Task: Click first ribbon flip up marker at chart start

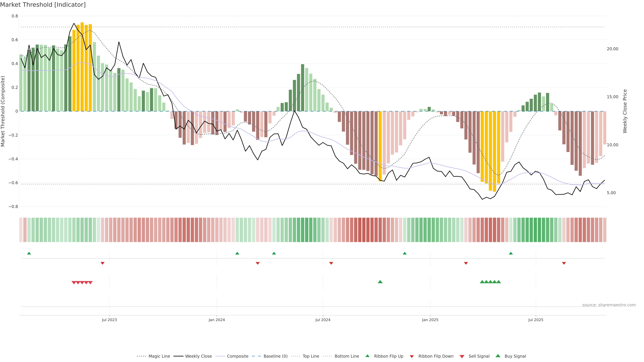Action: click(x=29, y=253)
